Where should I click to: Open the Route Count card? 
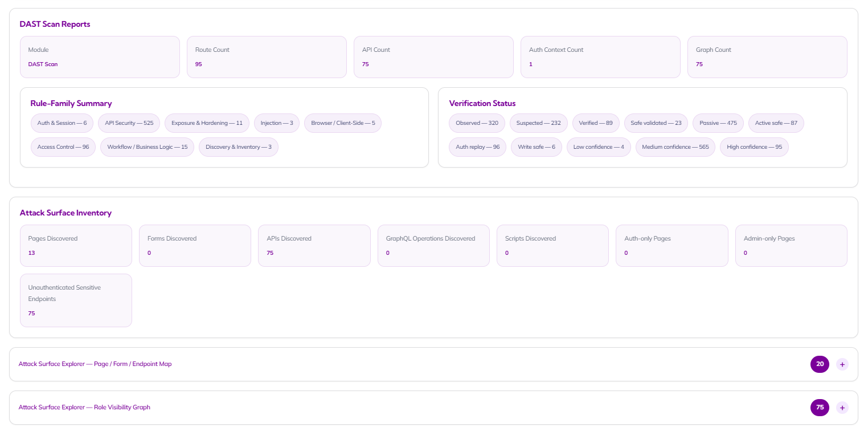tap(267, 57)
